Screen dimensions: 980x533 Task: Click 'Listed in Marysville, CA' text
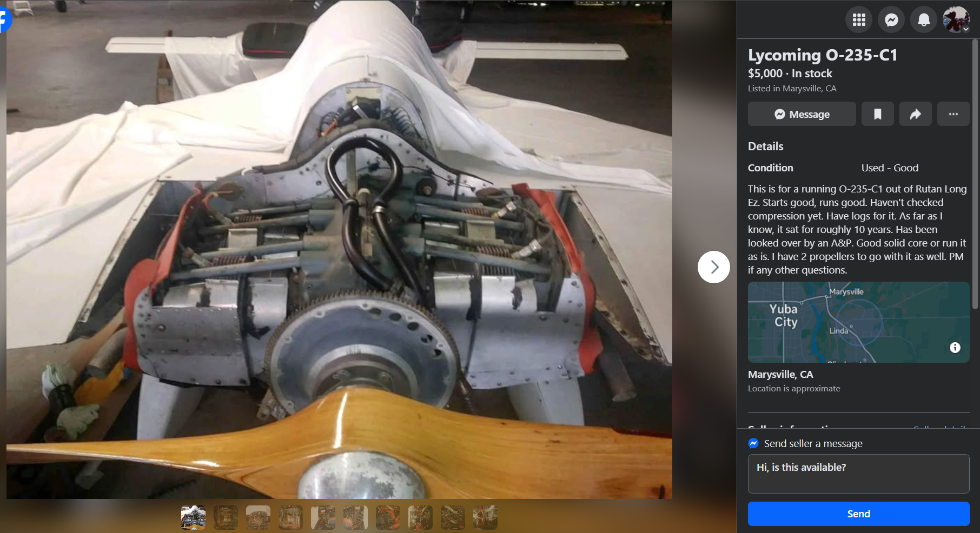(x=792, y=89)
